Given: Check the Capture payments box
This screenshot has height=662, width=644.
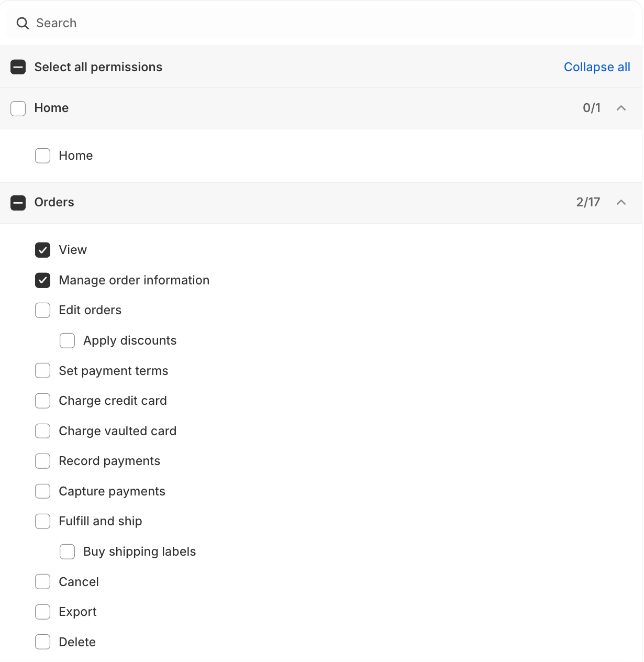Looking at the screenshot, I should click(43, 491).
